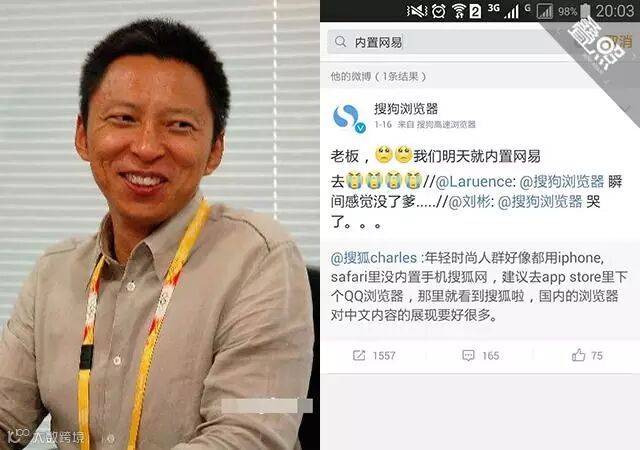Screen dimensions: 640x450
Task: Click the 来自 搜狗高速浏览器 source link
Action: (437, 125)
